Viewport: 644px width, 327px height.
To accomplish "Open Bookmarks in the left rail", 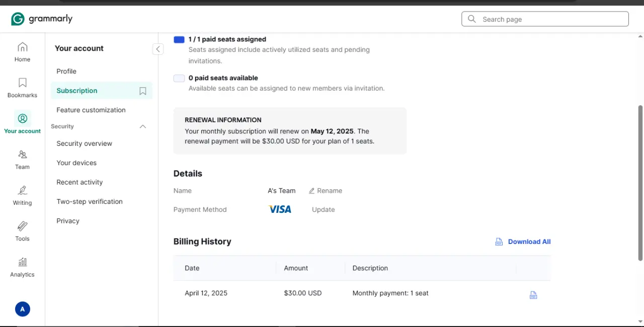I will (x=22, y=83).
